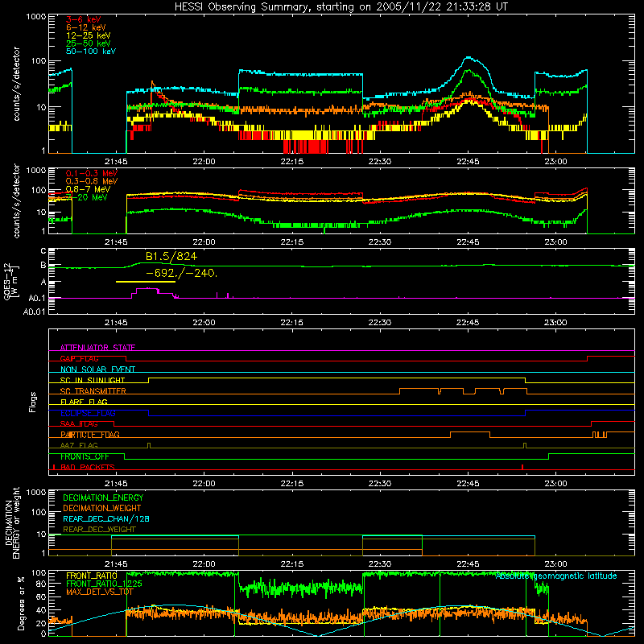Screen dimensions: 644x644
Task: Click the DECIMATION ENERGY or weight axis title
Action: point(12,522)
